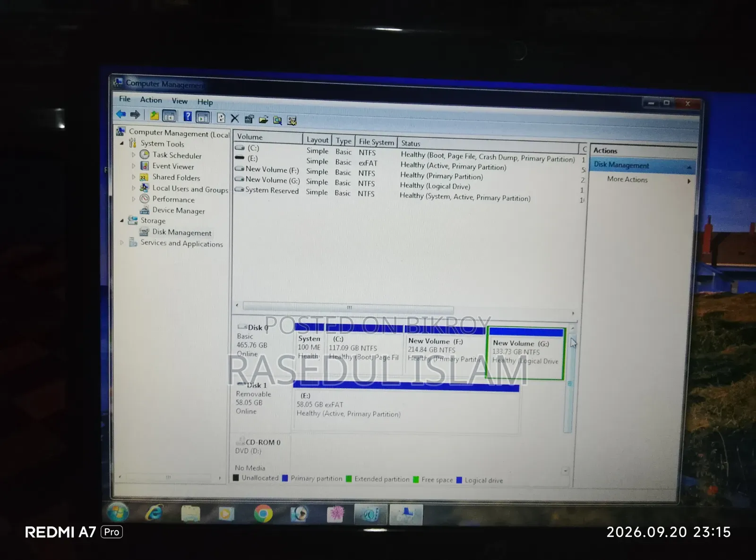
Task: Click the Forward arrow toolbar icon
Action: click(135, 114)
